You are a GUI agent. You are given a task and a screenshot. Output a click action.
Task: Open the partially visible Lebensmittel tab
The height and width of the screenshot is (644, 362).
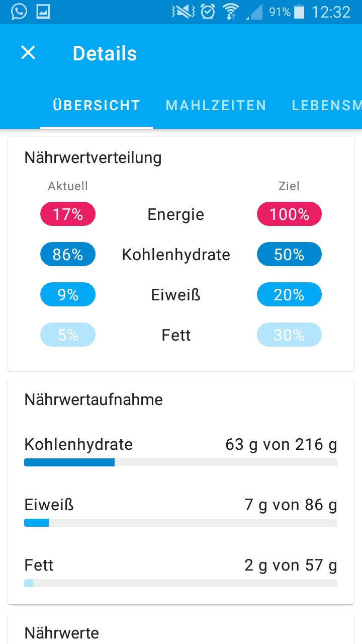pyautogui.click(x=327, y=106)
